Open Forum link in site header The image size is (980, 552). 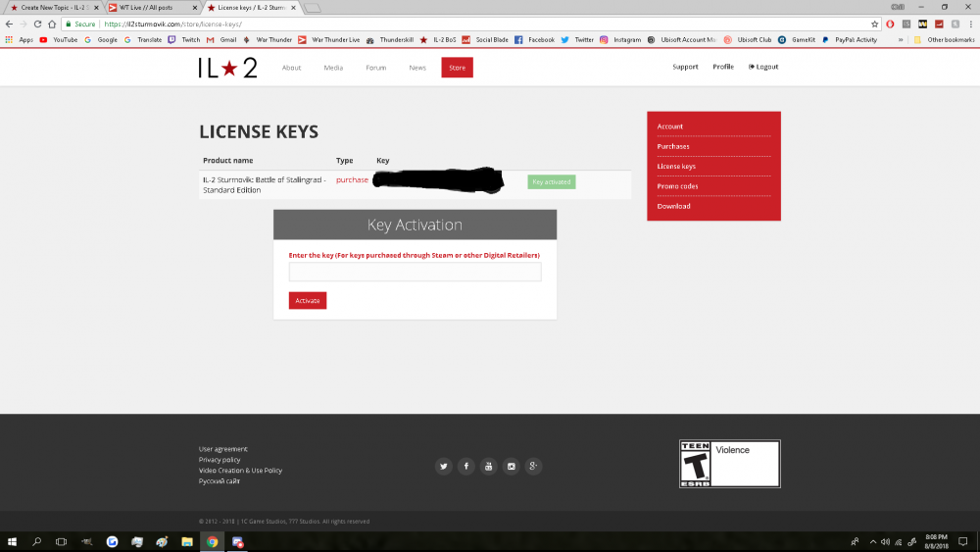pyautogui.click(x=376, y=68)
